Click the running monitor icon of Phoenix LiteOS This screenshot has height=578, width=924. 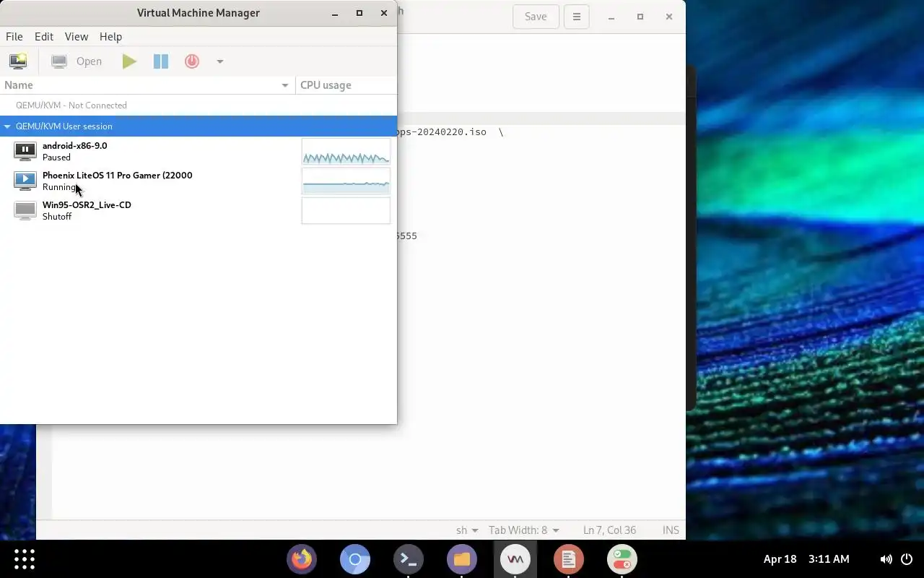[x=25, y=181]
